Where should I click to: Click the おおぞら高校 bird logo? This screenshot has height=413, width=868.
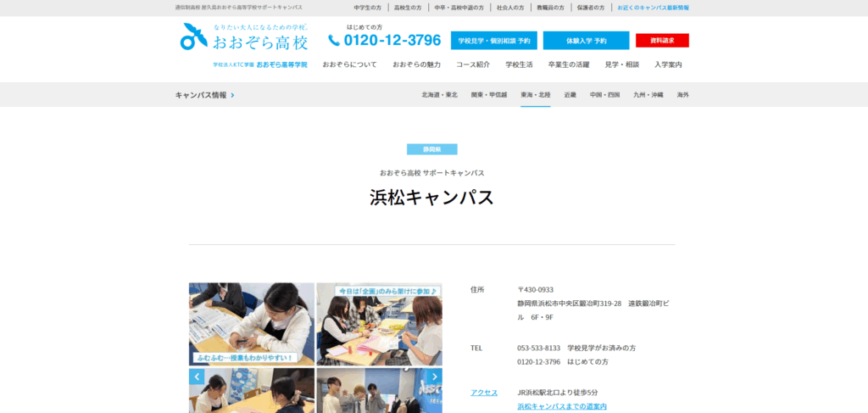[193, 37]
